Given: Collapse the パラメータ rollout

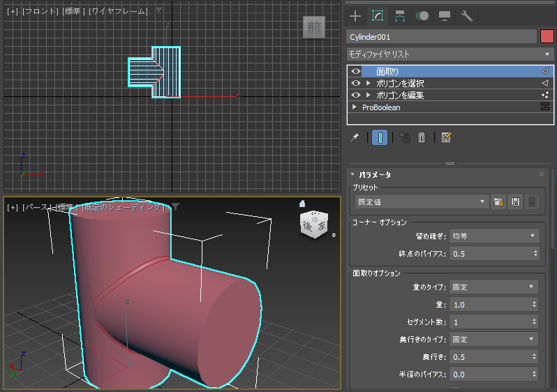Looking at the screenshot, I should coord(352,174).
